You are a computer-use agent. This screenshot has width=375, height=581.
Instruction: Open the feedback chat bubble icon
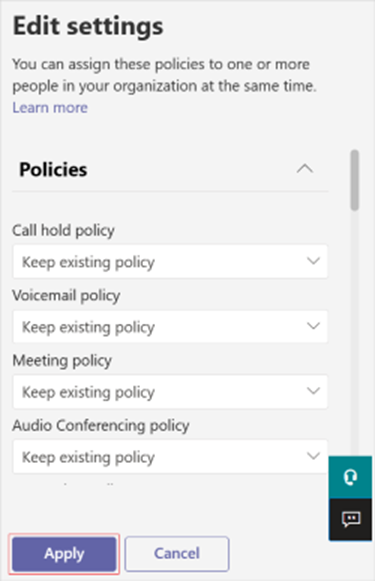coord(350,519)
